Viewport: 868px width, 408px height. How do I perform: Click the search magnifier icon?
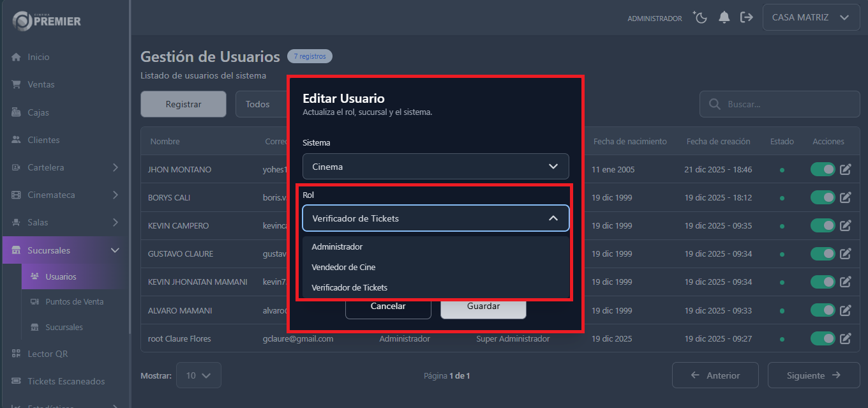[714, 103]
